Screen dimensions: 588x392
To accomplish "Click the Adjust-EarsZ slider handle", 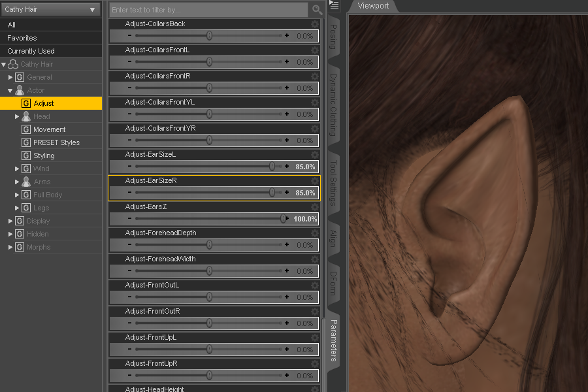I will tap(283, 218).
